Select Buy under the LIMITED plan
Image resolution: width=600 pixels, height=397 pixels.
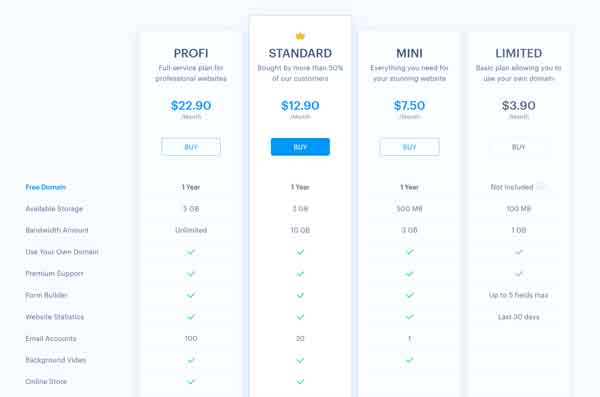click(x=518, y=147)
